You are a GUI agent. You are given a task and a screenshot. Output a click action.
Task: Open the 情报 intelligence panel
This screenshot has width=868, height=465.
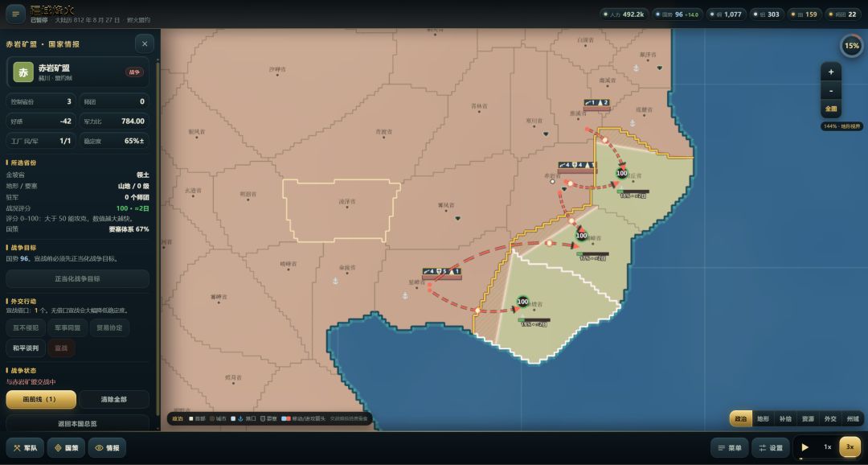(x=108, y=448)
